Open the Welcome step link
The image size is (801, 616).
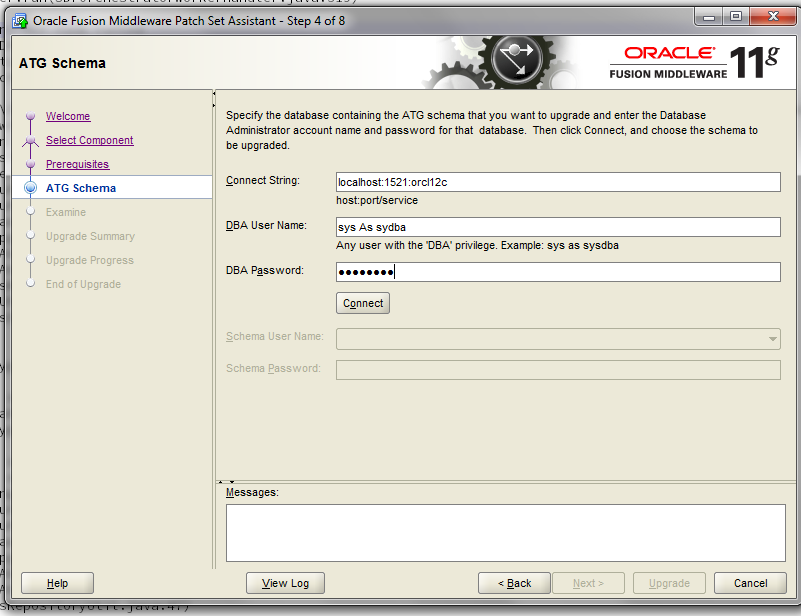[68, 116]
